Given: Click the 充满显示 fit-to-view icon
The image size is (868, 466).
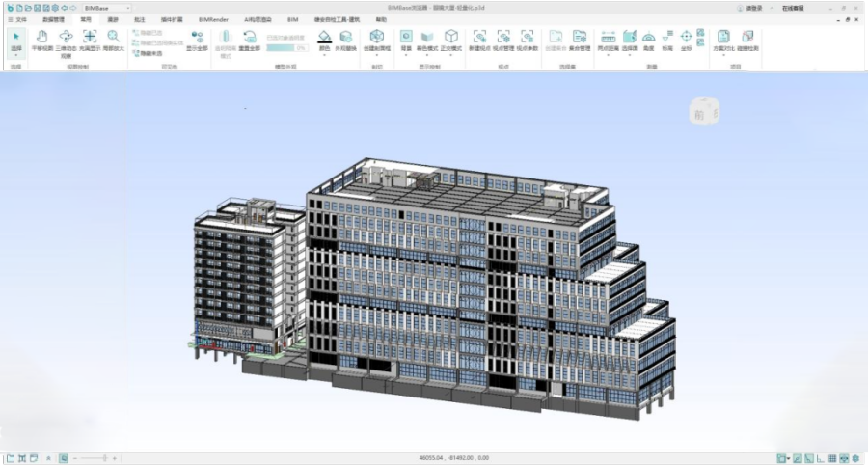Looking at the screenshot, I should coord(90,40).
